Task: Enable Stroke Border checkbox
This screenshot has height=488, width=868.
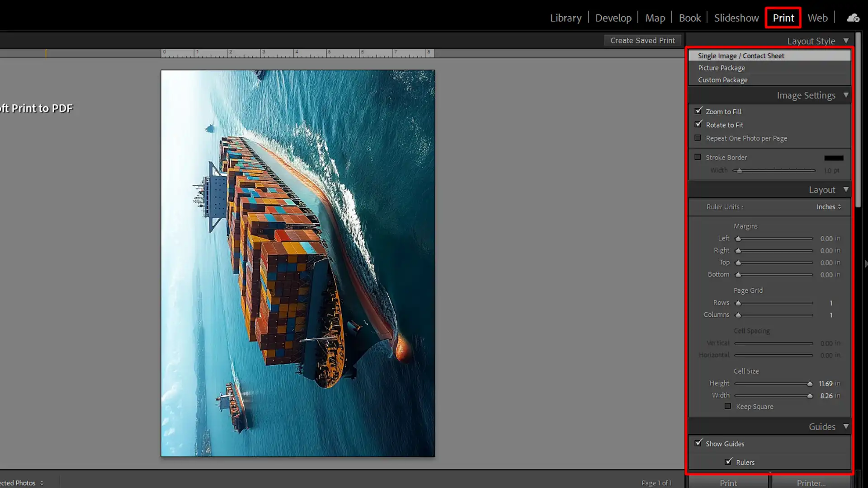Action: point(698,157)
